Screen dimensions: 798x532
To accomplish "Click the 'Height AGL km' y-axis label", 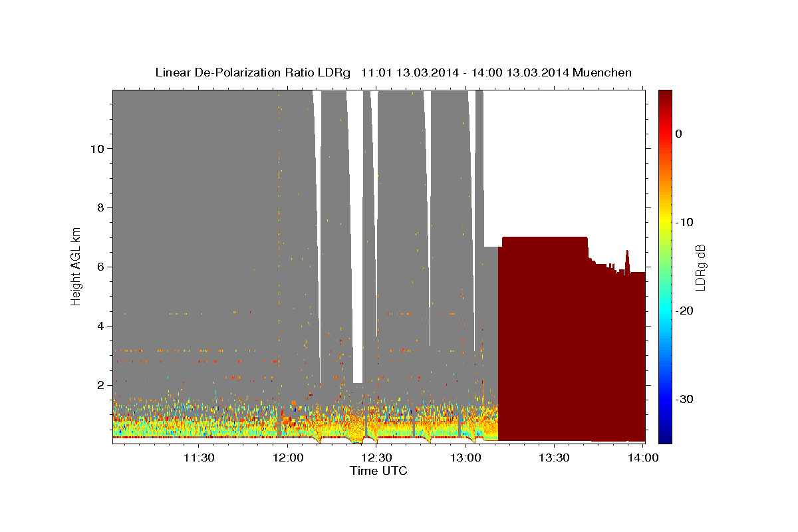I will tap(76, 267).
